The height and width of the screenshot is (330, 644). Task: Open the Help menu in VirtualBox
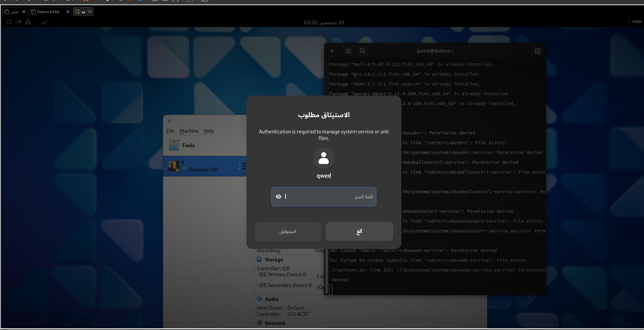[x=209, y=131]
